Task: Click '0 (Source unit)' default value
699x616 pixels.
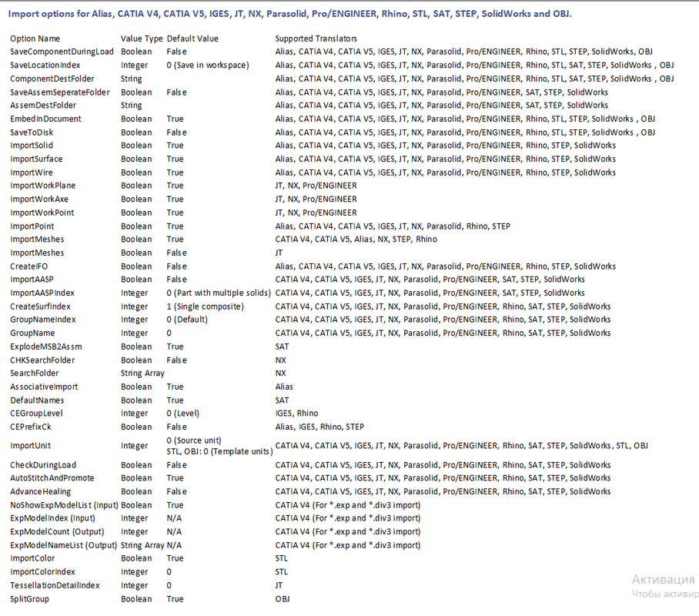Action: click(x=194, y=440)
